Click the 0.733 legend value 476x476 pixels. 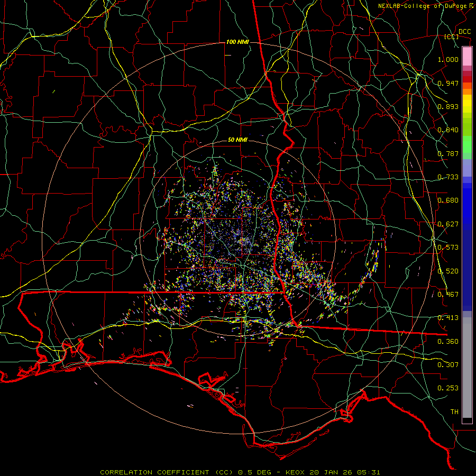click(x=448, y=177)
